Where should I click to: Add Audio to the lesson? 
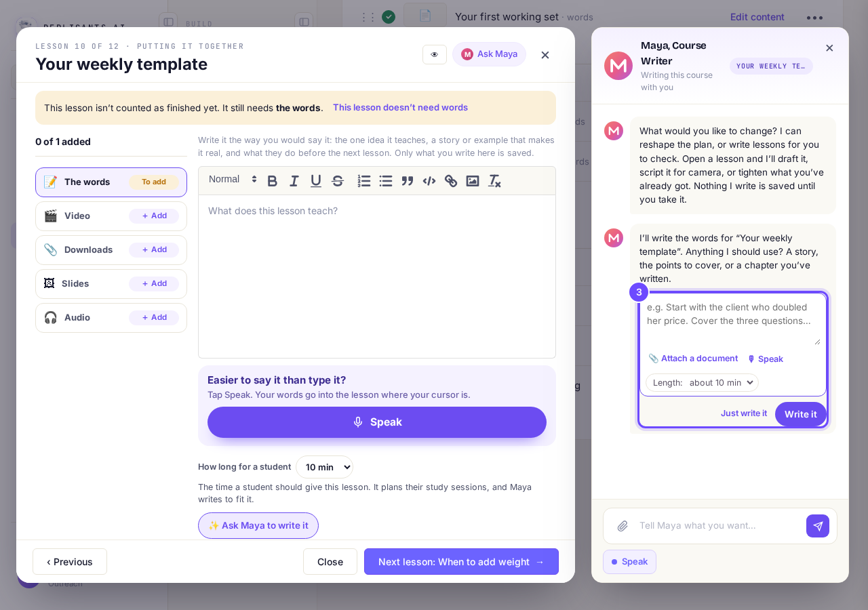(x=154, y=318)
